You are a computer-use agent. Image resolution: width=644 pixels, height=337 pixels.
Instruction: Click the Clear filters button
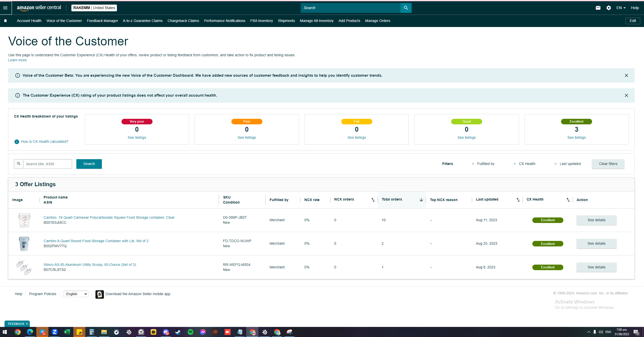(x=608, y=164)
